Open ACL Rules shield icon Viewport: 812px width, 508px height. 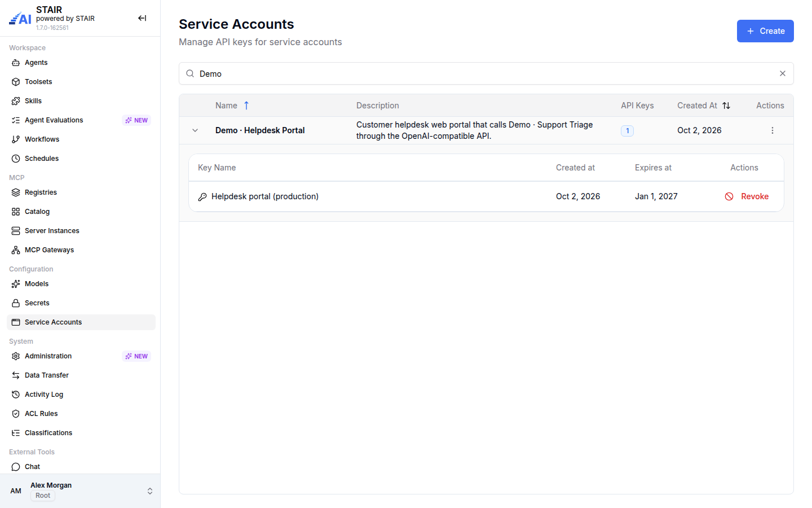tap(16, 414)
